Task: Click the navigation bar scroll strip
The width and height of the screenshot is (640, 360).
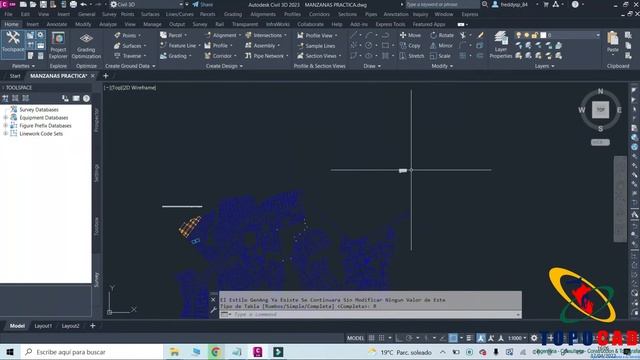Action: 620,199
